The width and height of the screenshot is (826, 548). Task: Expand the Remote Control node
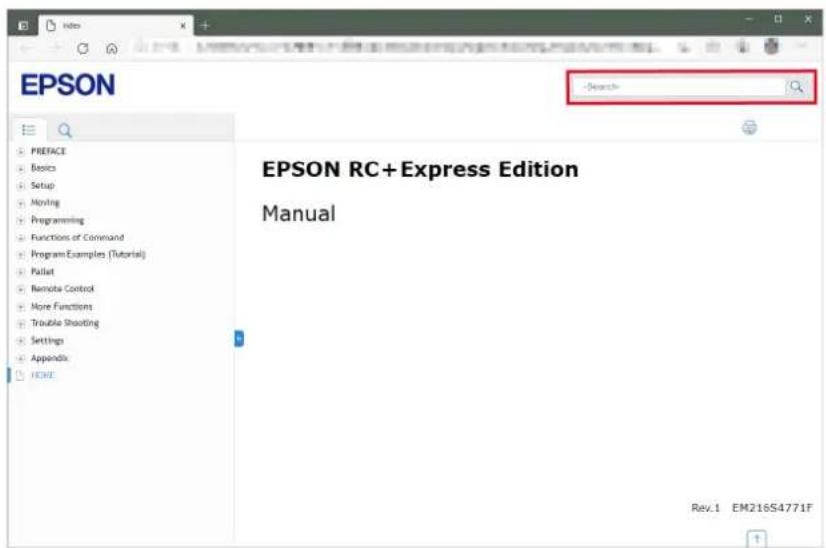(21, 290)
